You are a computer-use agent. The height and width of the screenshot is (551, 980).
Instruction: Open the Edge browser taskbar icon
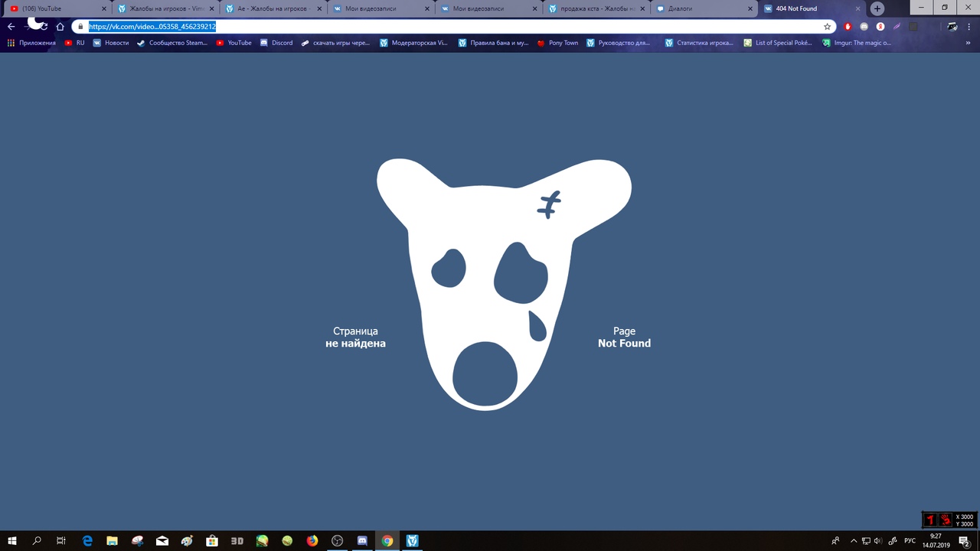point(87,541)
